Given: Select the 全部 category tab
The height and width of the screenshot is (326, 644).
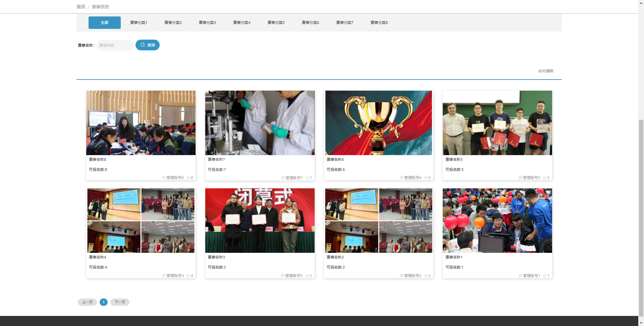Looking at the screenshot, I should (104, 22).
